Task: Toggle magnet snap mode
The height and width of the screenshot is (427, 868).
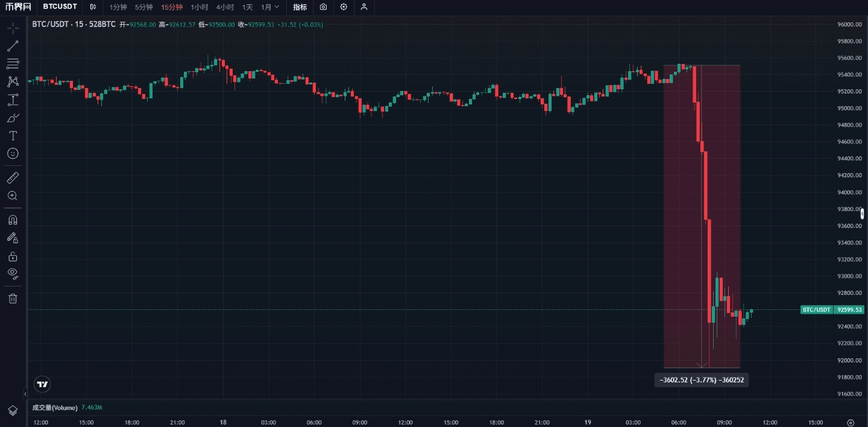Action: pyautogui.click(x=13, y=220)
